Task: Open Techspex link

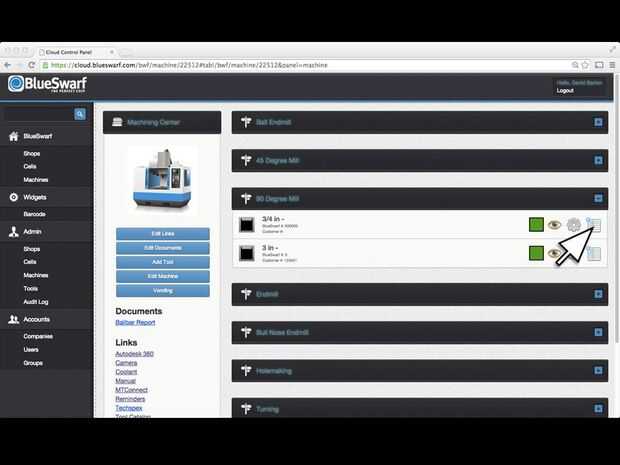Action: [129, 408]
